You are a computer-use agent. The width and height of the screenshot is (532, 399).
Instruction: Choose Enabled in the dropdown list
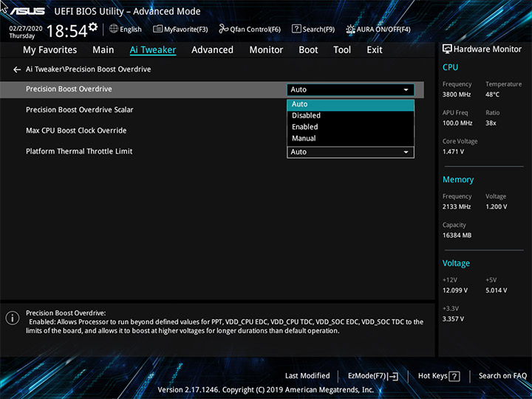[x=350, y=127]
